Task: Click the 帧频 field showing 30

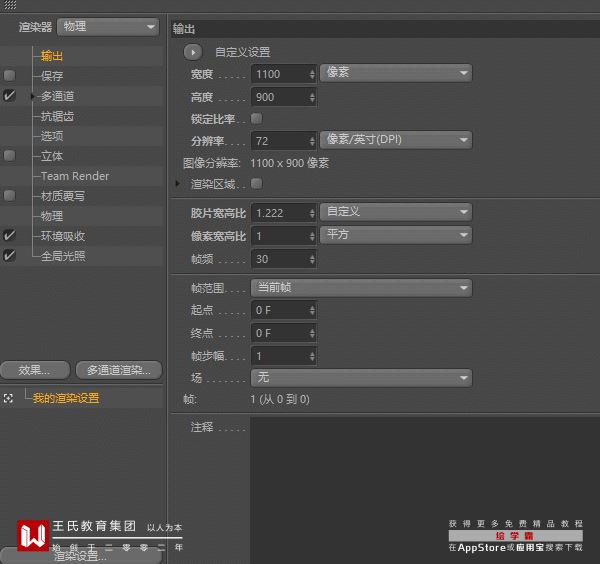Action: (284, 259)
